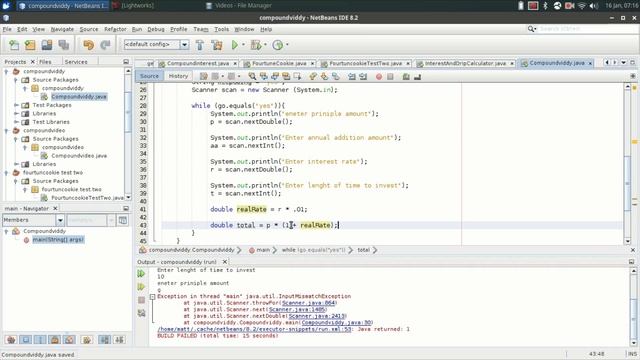Click the Projects panel vertical scrollbar
This screenshot has width=640, height=360.
128,134
